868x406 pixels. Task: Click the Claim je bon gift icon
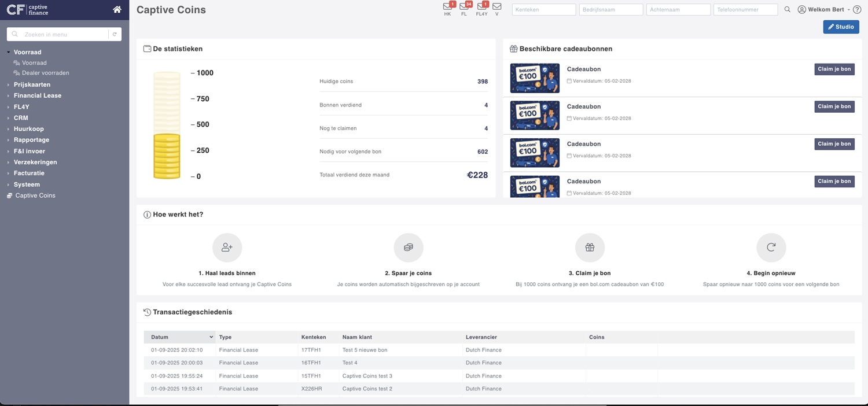(x=590, y=248)
